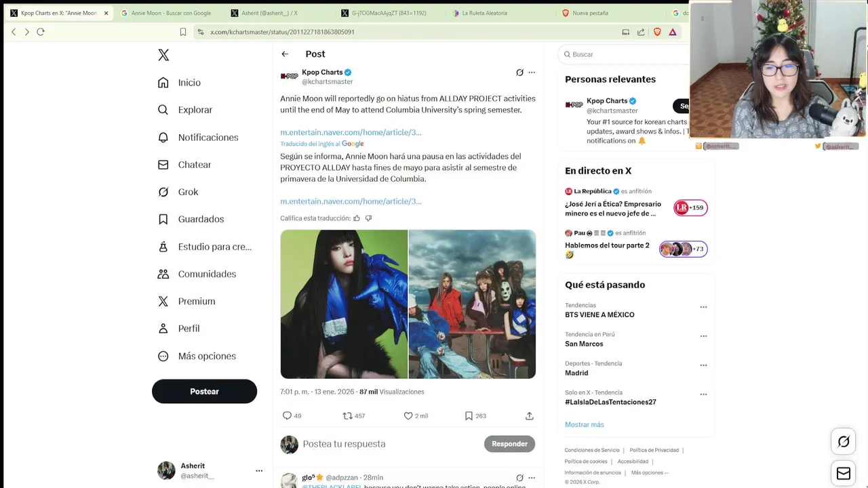Open Política de cookies link
Image resolution: width=868 pixels, height=488 pixels.
tap(587, 461)
